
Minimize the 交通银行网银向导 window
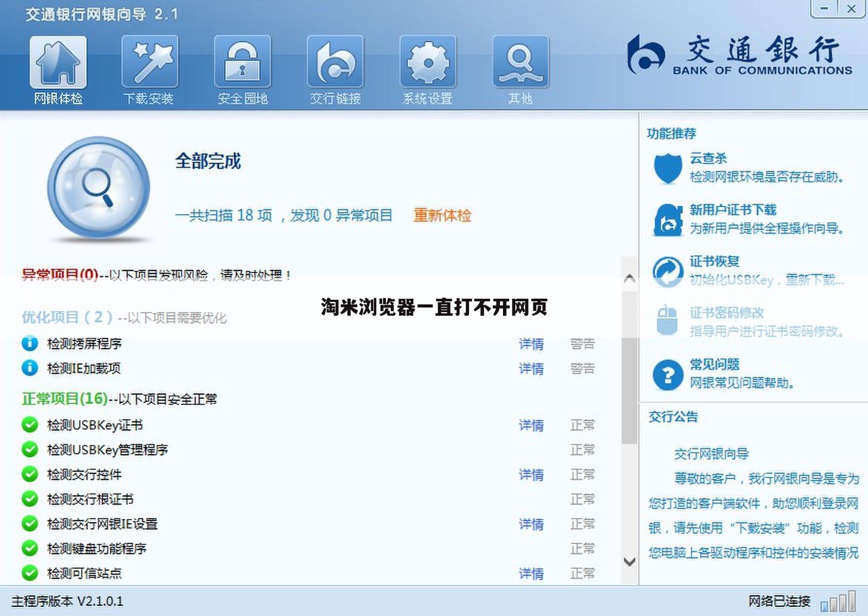click(x=824, y=8)
